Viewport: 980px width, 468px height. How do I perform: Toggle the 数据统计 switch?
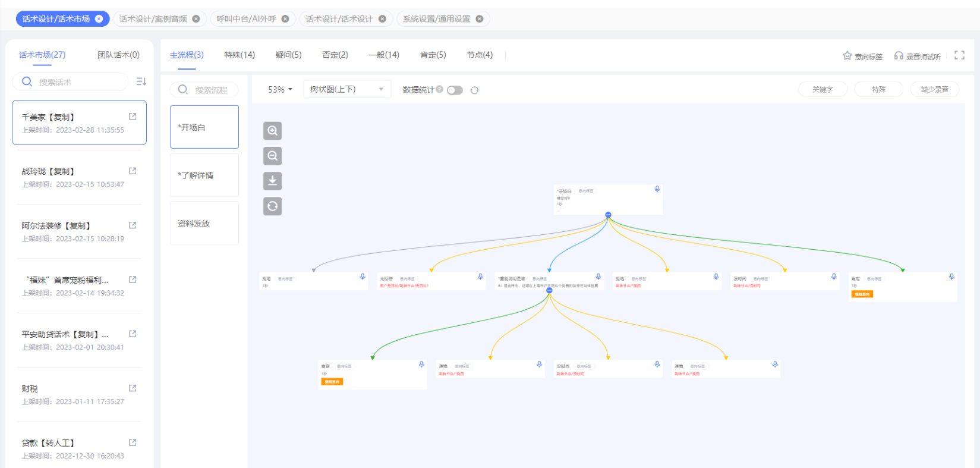click(x=455, y=90)
